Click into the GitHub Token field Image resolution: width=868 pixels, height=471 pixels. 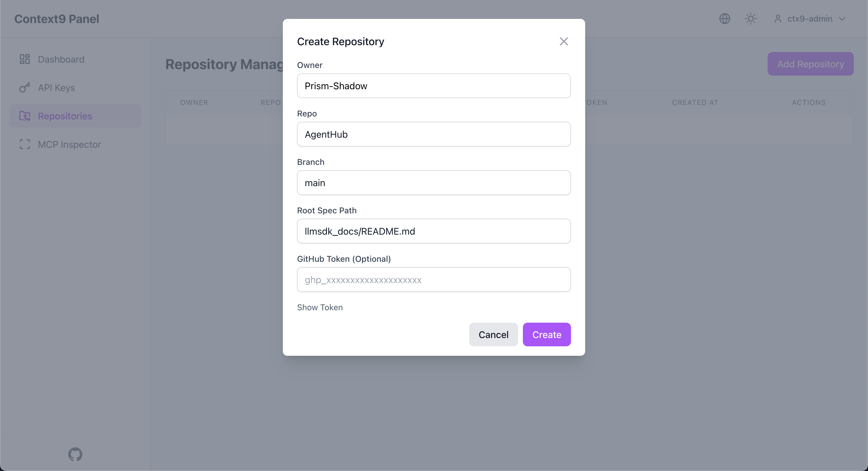coord(434,280)
